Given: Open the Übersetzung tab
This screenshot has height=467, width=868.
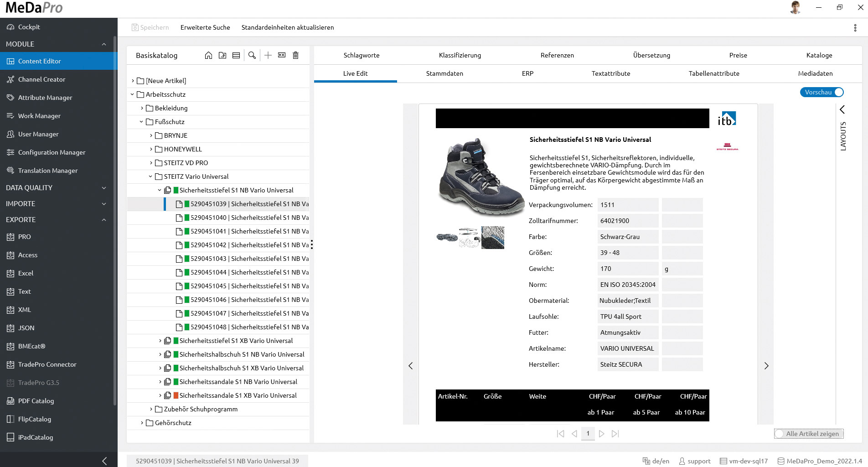Looking at the screenshot, I should 651,55.
